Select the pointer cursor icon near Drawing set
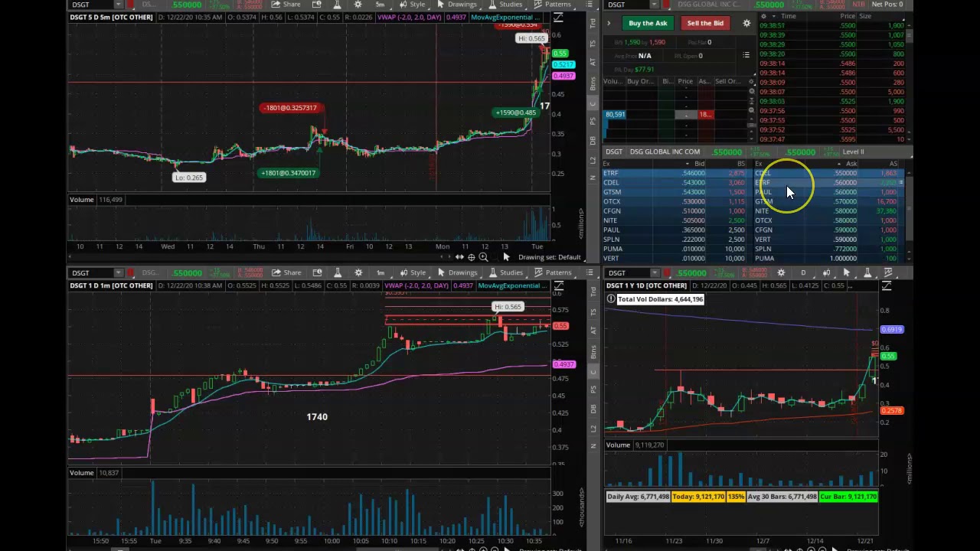Screen dimensions: 980x551 (506, 257)
